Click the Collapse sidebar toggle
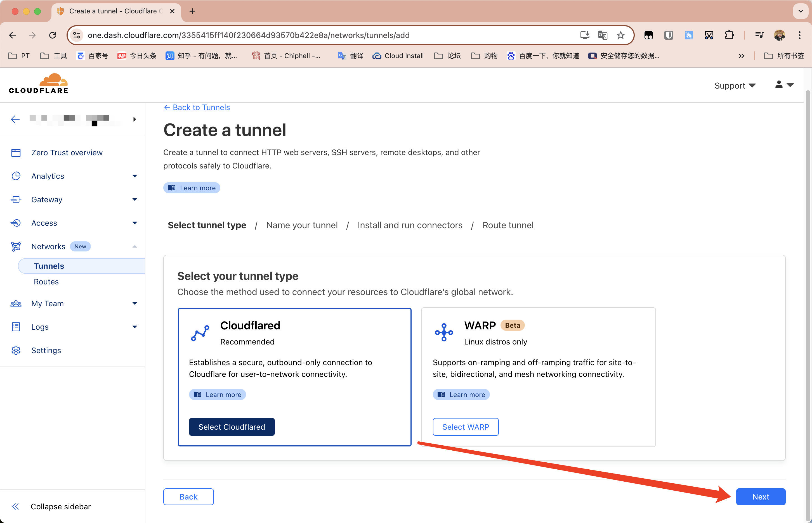Screen dimensions: 812x523 point(15,507)
